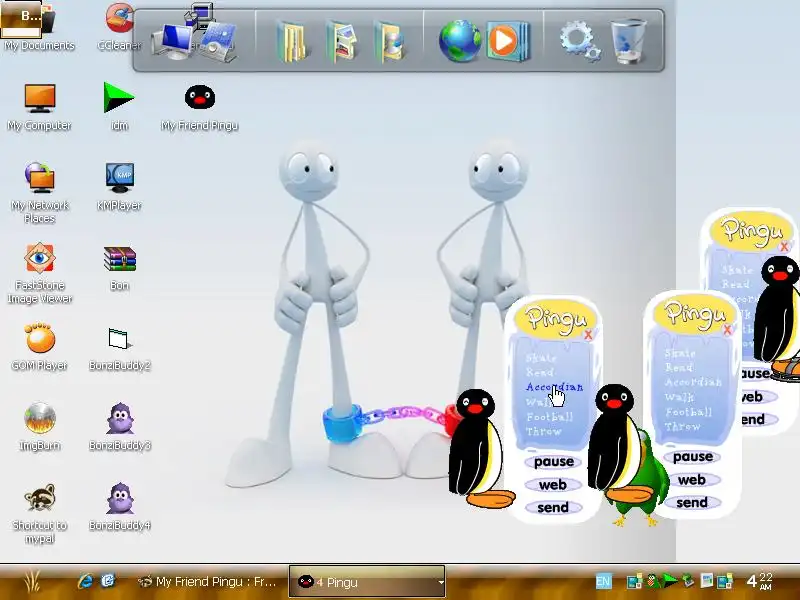This screenshot has height=600, width=800.
Task: Click the control panel icon in the dock
Action: (x=219, y=42)
